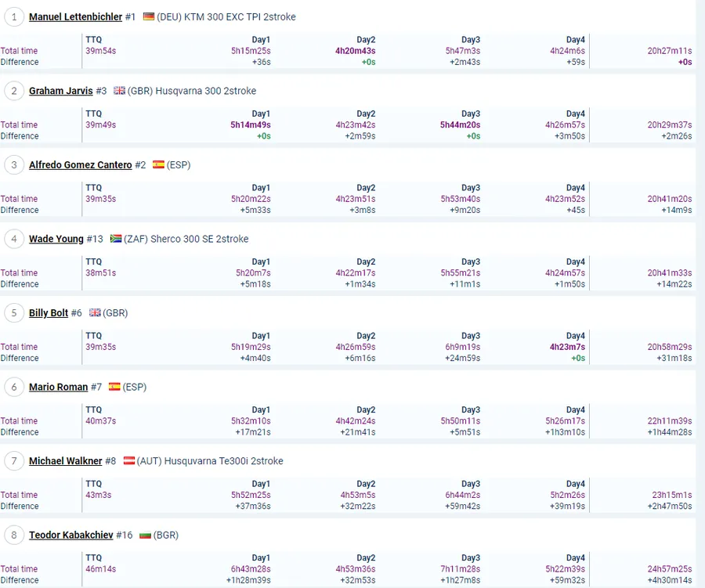
Task: Click the position 1 circle badge
Action: point(14,17)
